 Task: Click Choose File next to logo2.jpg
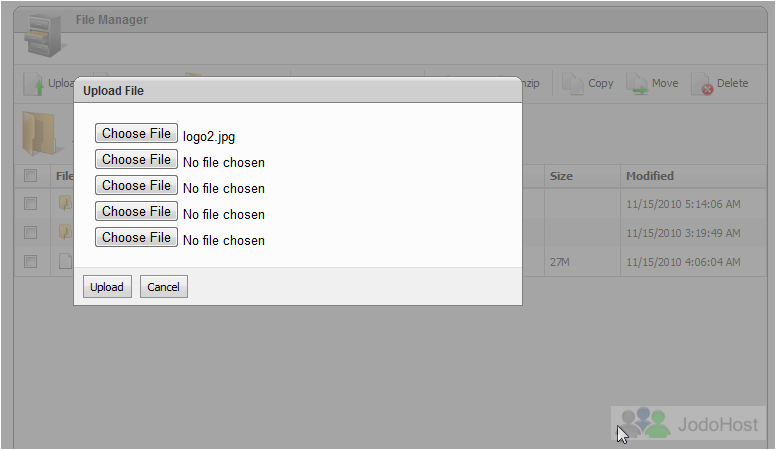136,133
